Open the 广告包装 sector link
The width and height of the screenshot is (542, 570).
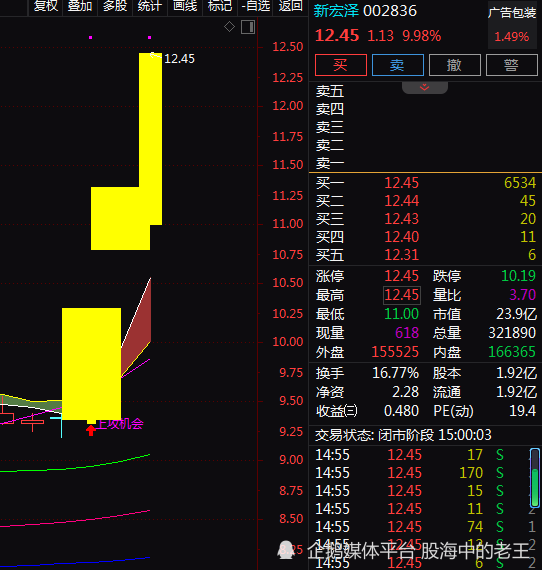click(x=512, y=13)
